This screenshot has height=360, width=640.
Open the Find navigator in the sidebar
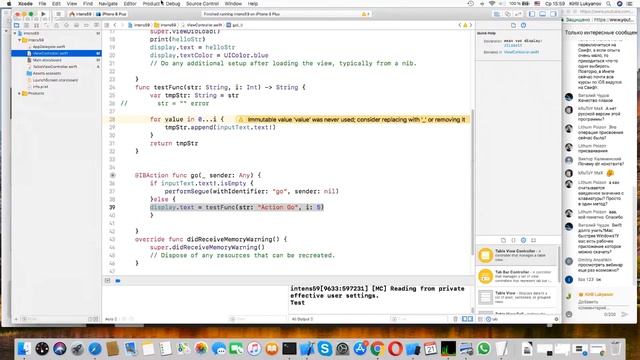coord(47,25)
